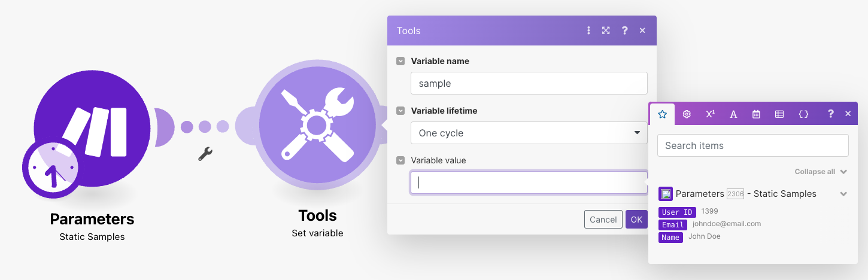Switch to the math functions tab
868x280 pixels.
click(710, 114)
